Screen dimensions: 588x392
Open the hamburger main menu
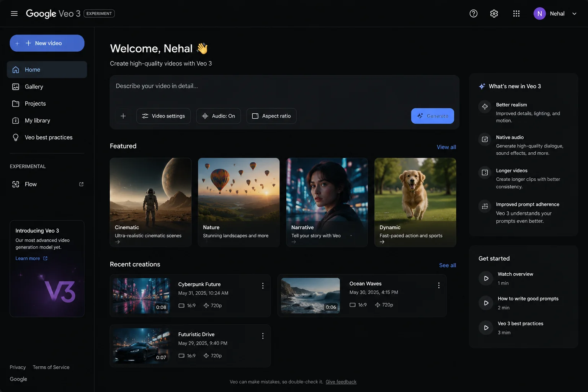(x=14, y=13)
